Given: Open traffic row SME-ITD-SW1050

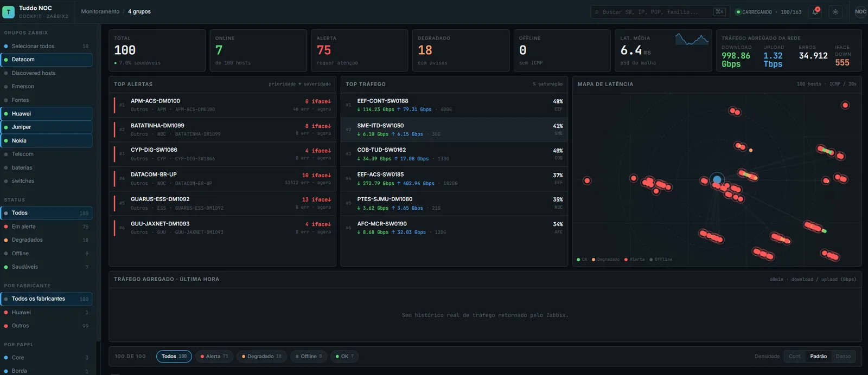Looking at the screenshot, I should [x=454, y=130].
